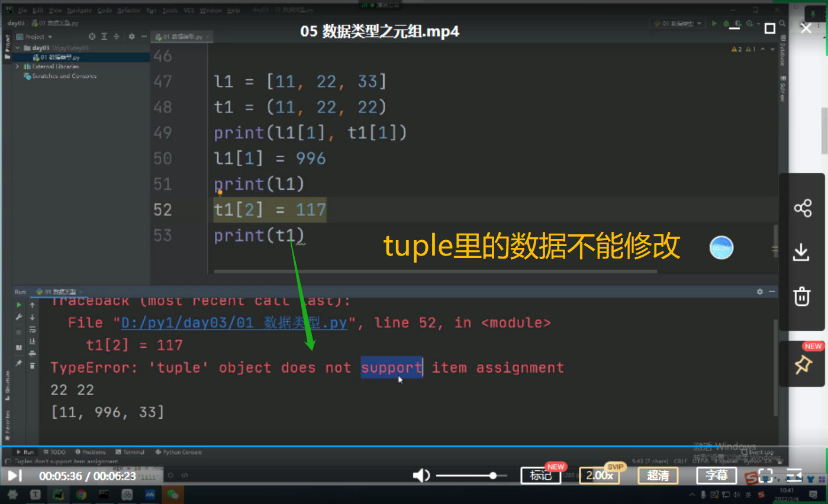Open Run panel settings gear
Viewport: 828px width, 504px height.
pyautogui.click(x=760, y=292)
